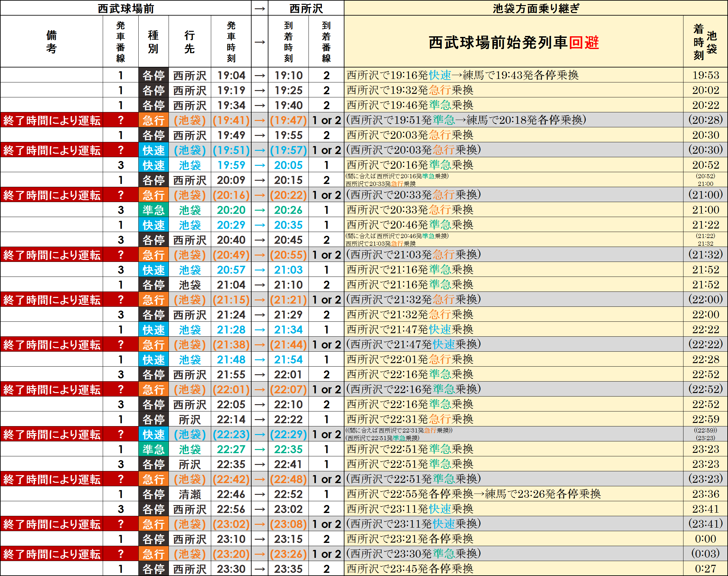Click arrival time 20:45

288,240
